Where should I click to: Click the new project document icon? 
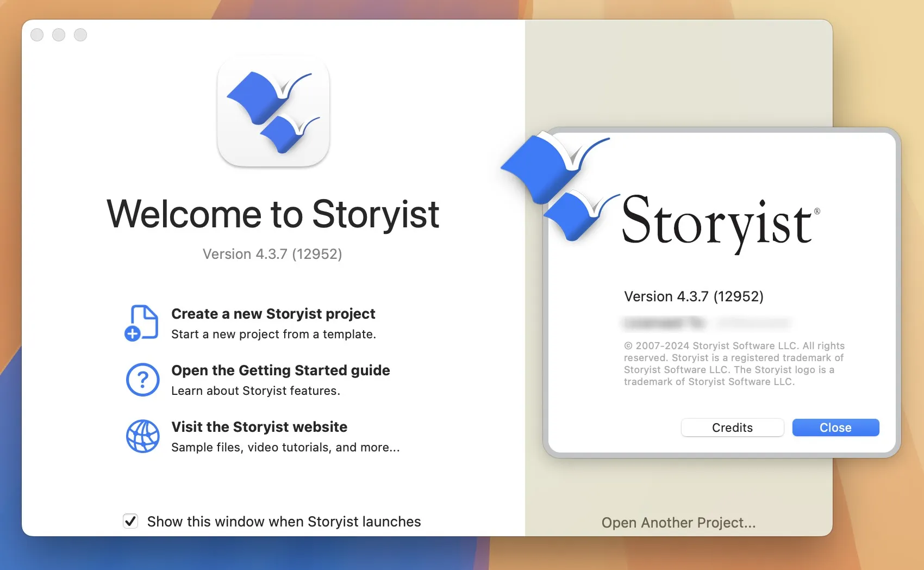142,323
